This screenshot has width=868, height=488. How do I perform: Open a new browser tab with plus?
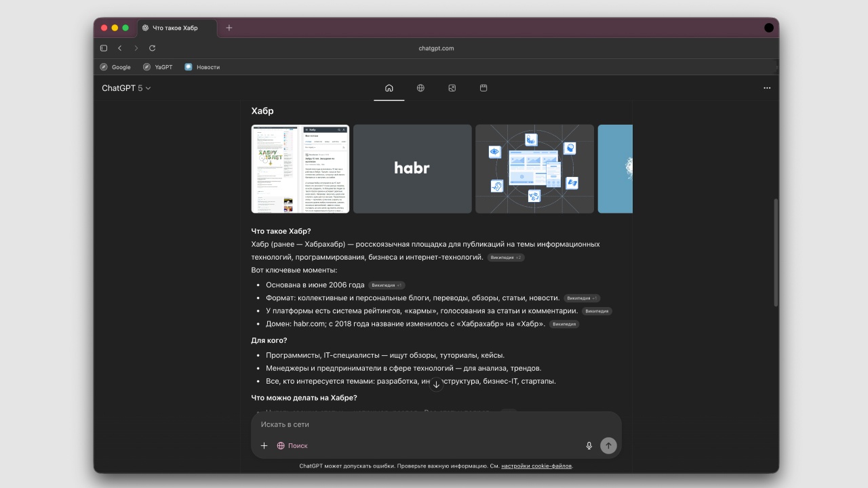pos(229,28)
